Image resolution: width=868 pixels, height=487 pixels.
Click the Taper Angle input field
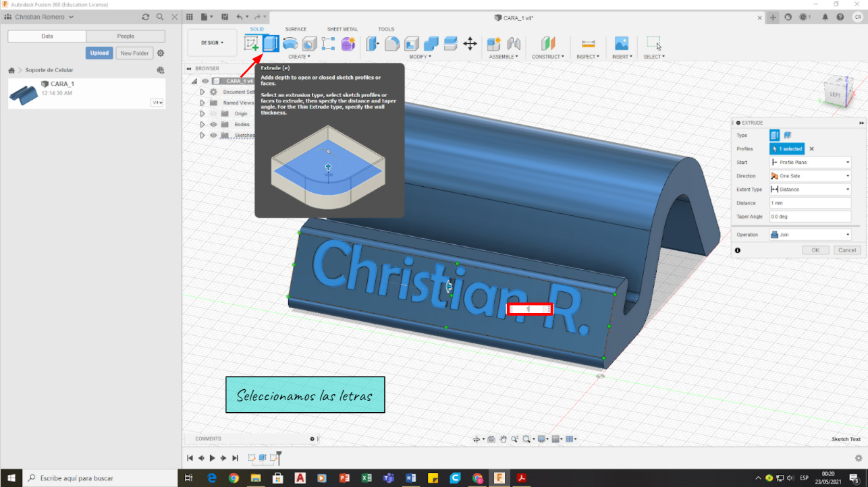tap(810, 217)
